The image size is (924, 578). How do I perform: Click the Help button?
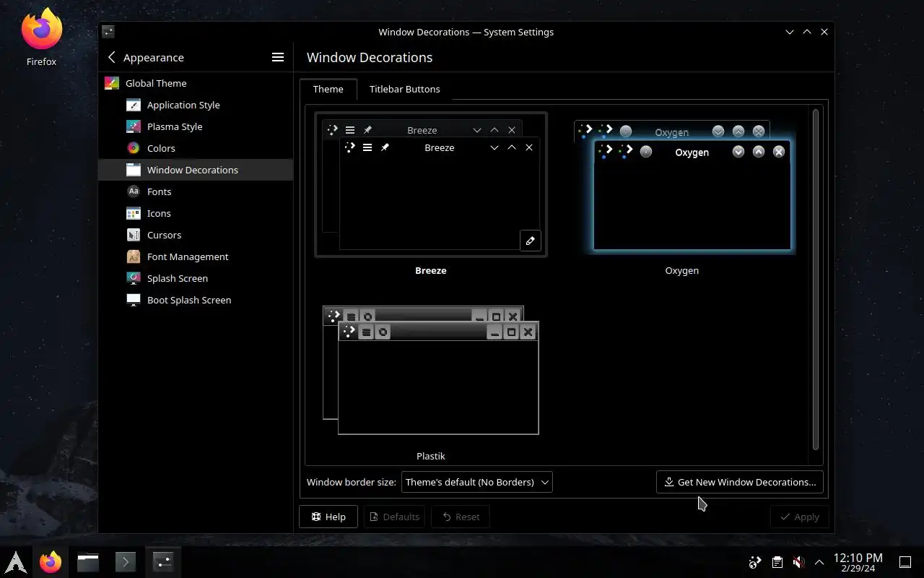pos(328,517)
